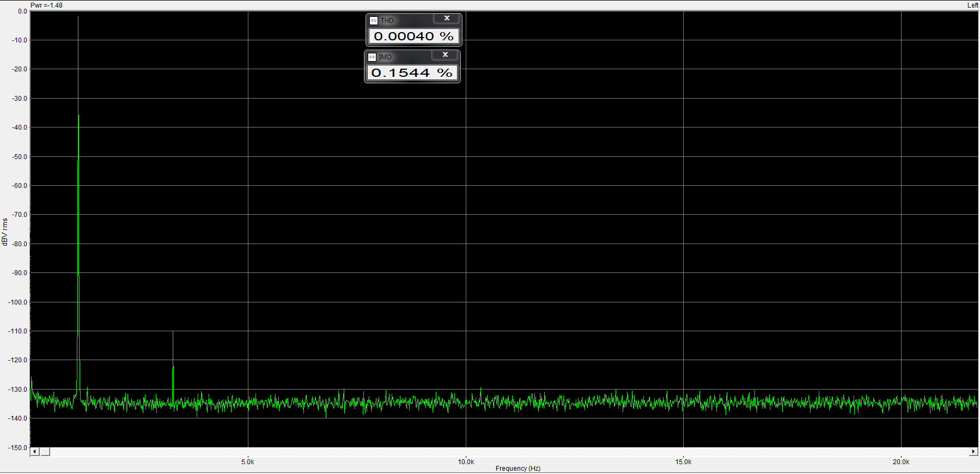This screenshot has width=980, height=474.
Task: Click the -10.0 level axis label
Action: (20, 40)
